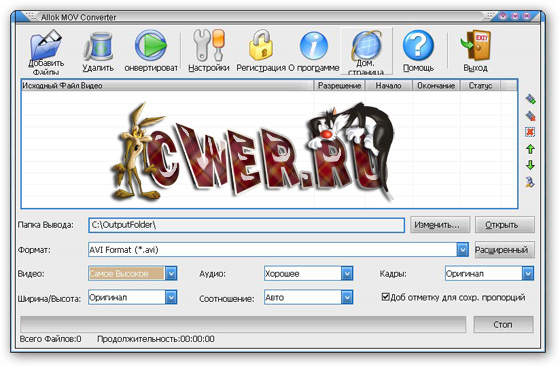Viewport: 560px width, 367px height.
Task: Click the top film strip side icon
Action: [530, 99]
